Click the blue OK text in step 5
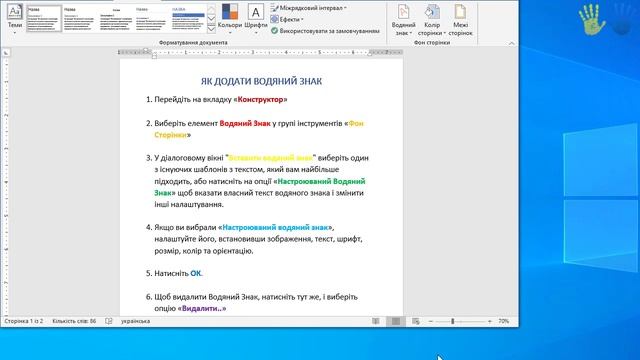 pos(196,273)
